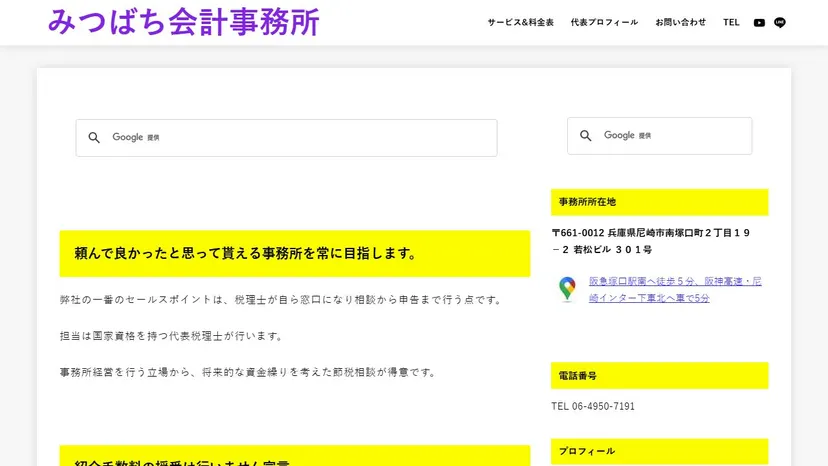The width and height of the screenshot is (828, 466).
Task: Open the 阪急塚口駅南へ徒歩5分 map link
Action: [675, 290]
